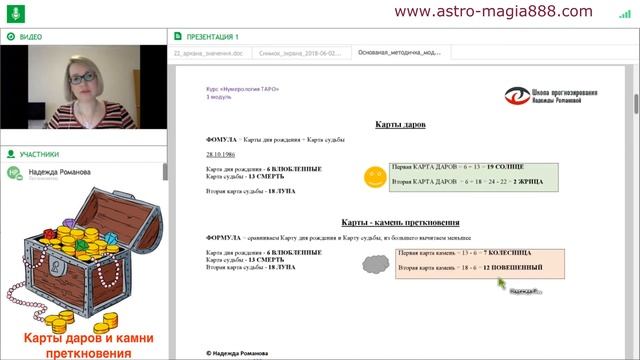Click the Карты - камень преткновения heading
640x360 pixels.
point(400,222)
